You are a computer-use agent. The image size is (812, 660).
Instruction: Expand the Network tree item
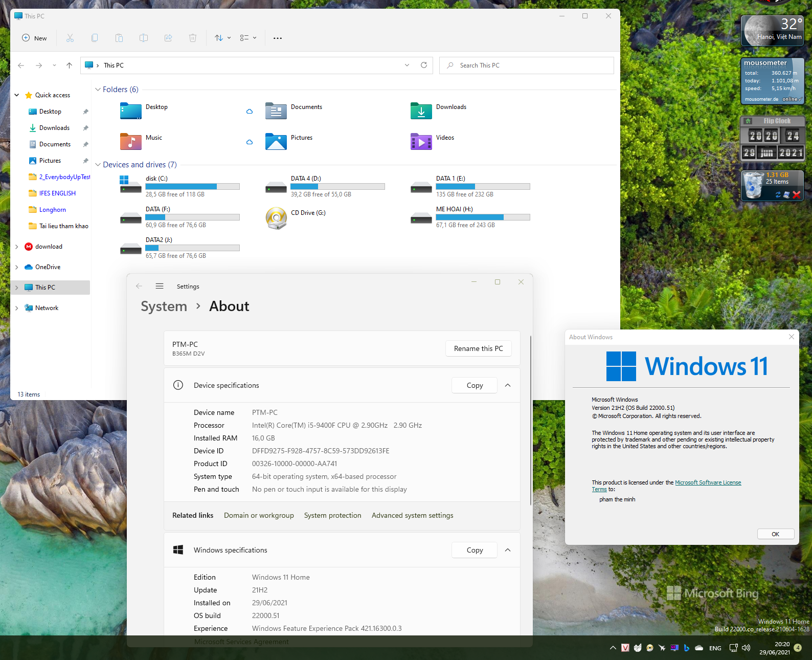[x=17, y=308]
